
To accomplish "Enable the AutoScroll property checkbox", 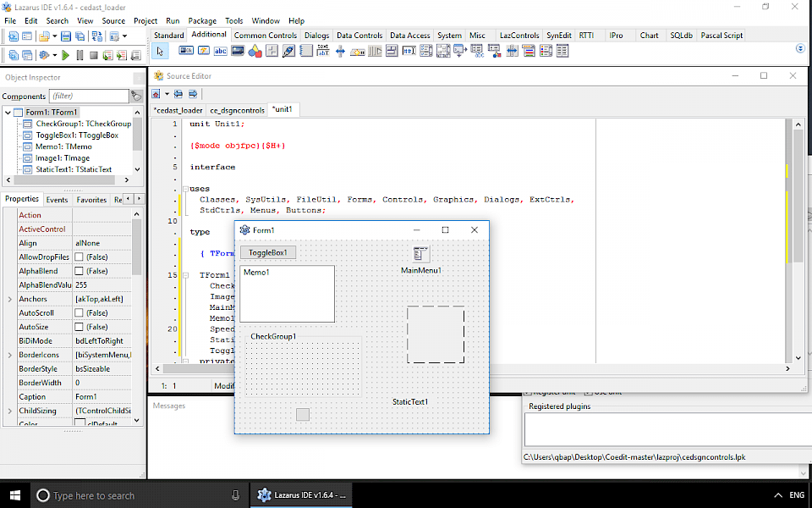I will point(79,313).
